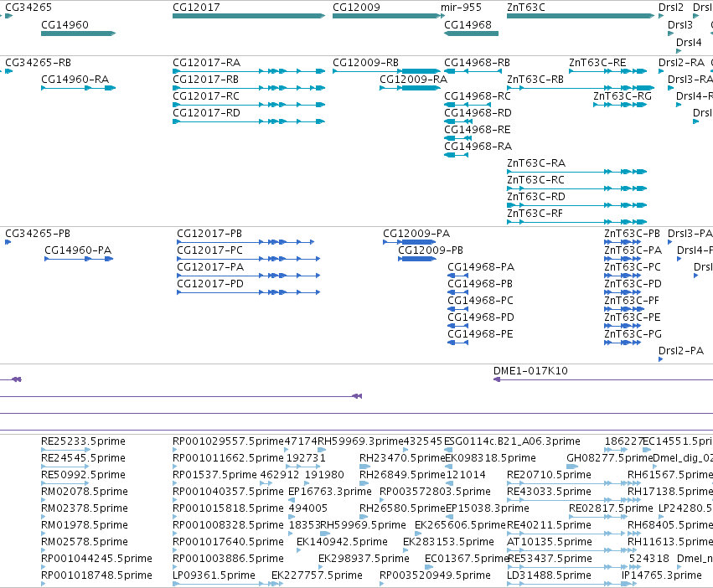Select transcript CG14968-RA
Image resolution: width=713 pixels, height=588 pixels.
[456, 155]
